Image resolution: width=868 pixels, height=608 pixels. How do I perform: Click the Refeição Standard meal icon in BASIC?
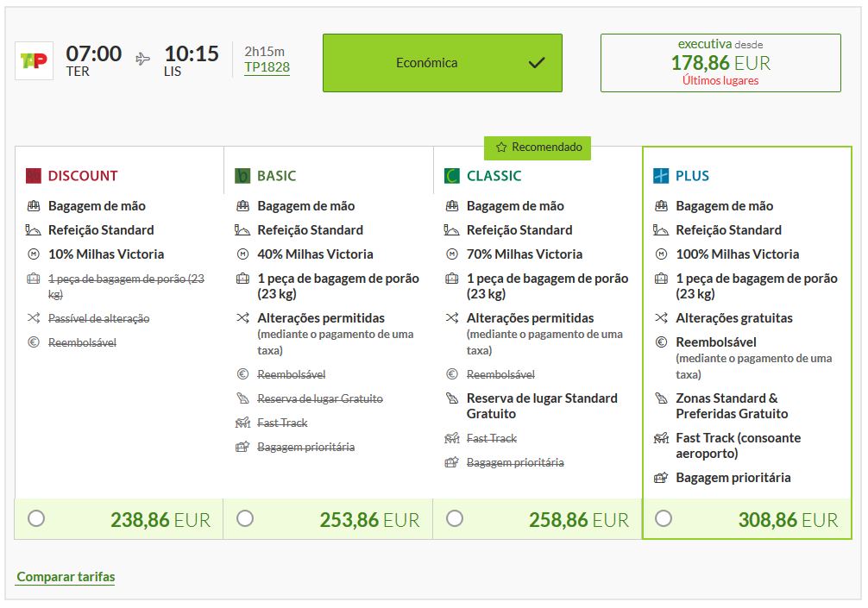(242, 230)
